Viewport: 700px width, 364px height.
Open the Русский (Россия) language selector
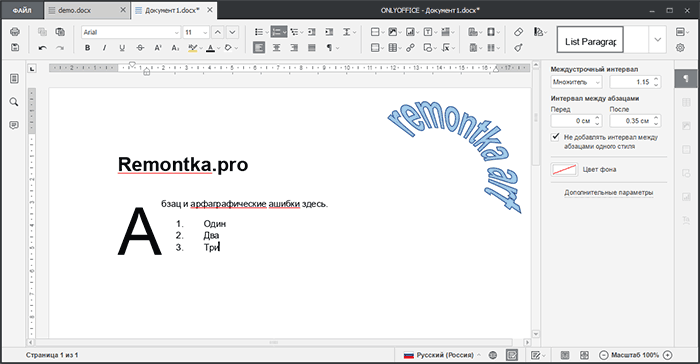(442, 355)
